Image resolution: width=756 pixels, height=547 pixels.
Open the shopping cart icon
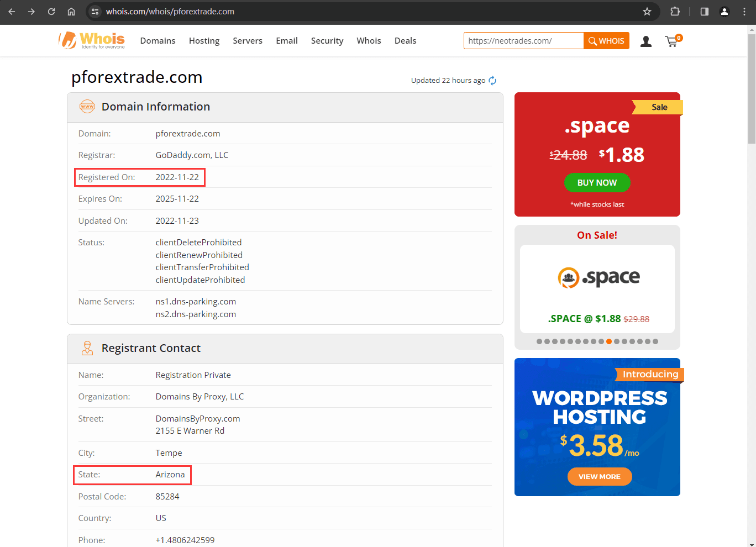point(673,41)
